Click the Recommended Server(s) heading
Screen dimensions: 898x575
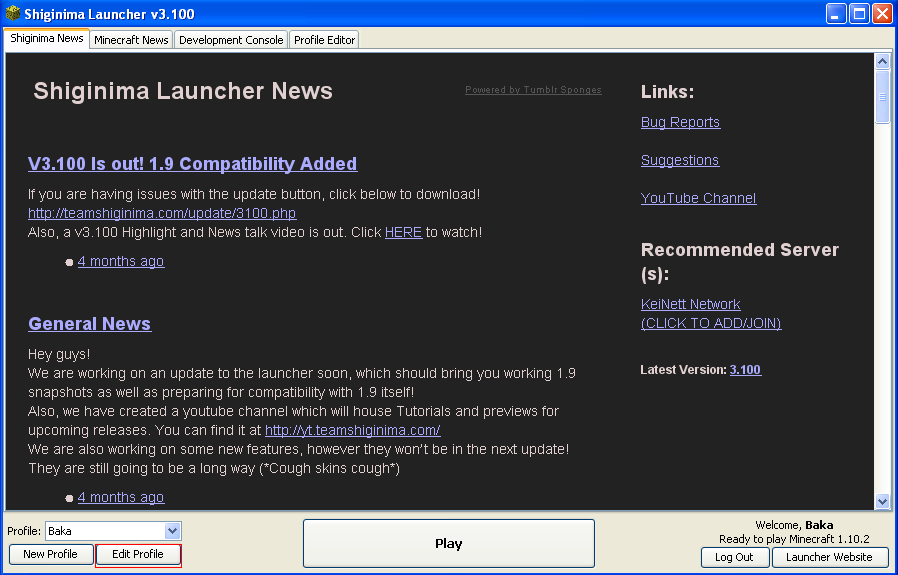[739, 262]
